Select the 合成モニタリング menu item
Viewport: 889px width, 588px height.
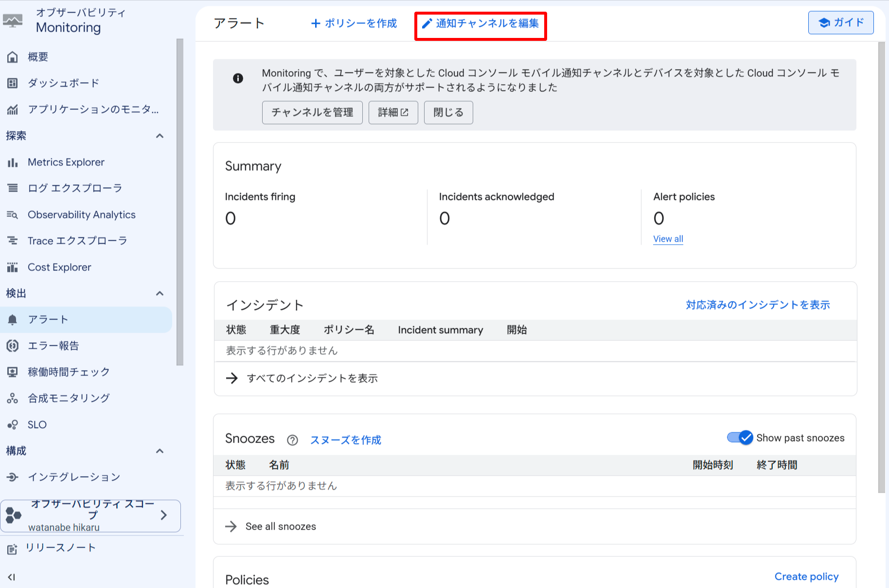pos(86,398)
